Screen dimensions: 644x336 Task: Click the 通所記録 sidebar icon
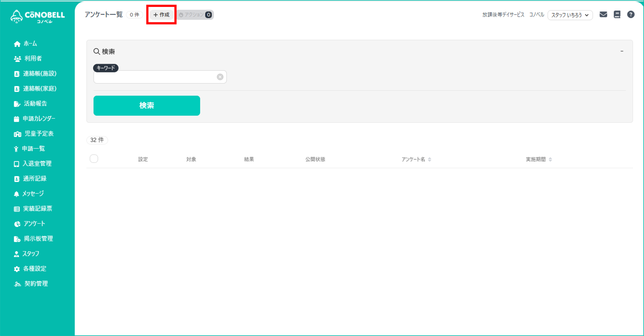coord(16,179)
